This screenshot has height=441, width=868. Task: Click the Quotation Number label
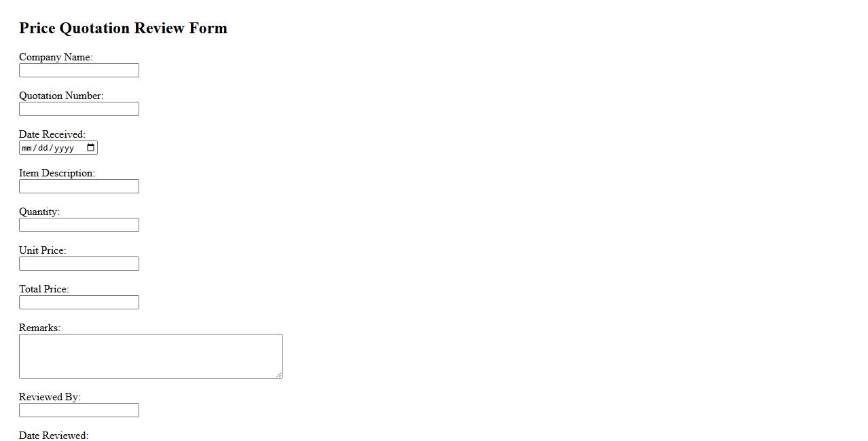pos(61,96)
